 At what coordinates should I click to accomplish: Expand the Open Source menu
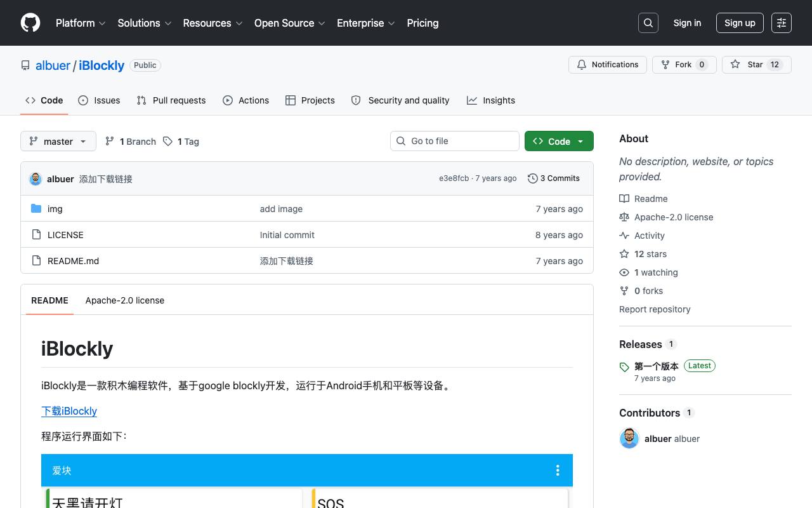click(x=290, y=23)
